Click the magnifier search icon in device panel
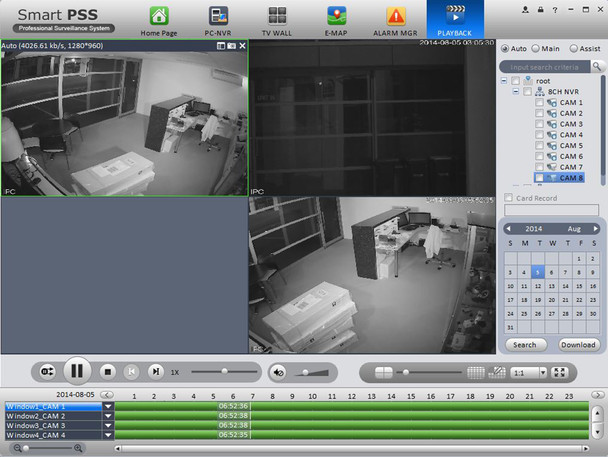 597,67
